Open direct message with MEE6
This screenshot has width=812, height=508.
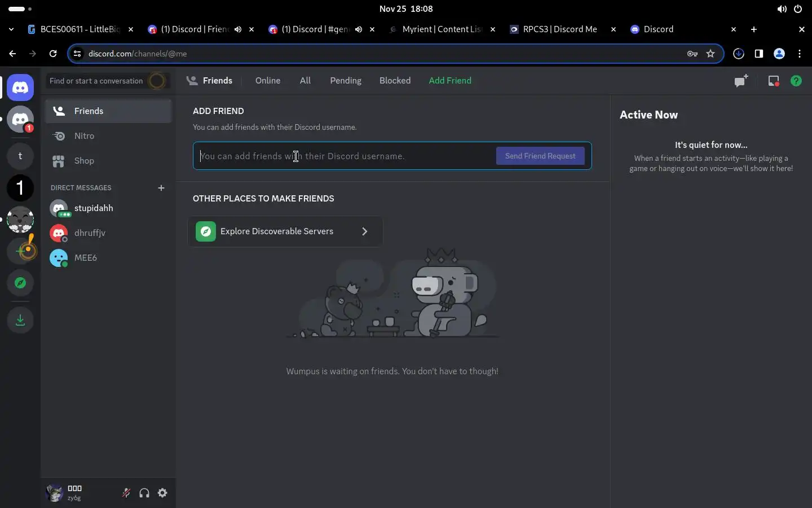click(x=108, y=258)
